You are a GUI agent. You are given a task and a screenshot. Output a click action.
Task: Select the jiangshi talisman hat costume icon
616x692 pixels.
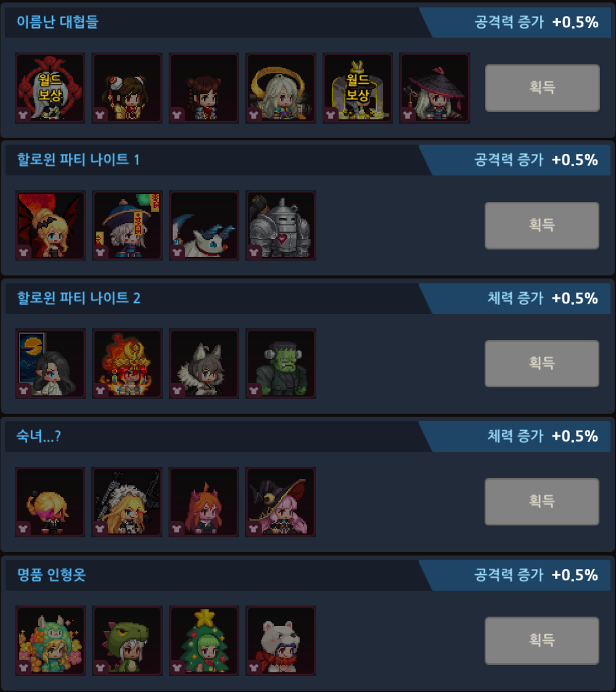point(127,226)
